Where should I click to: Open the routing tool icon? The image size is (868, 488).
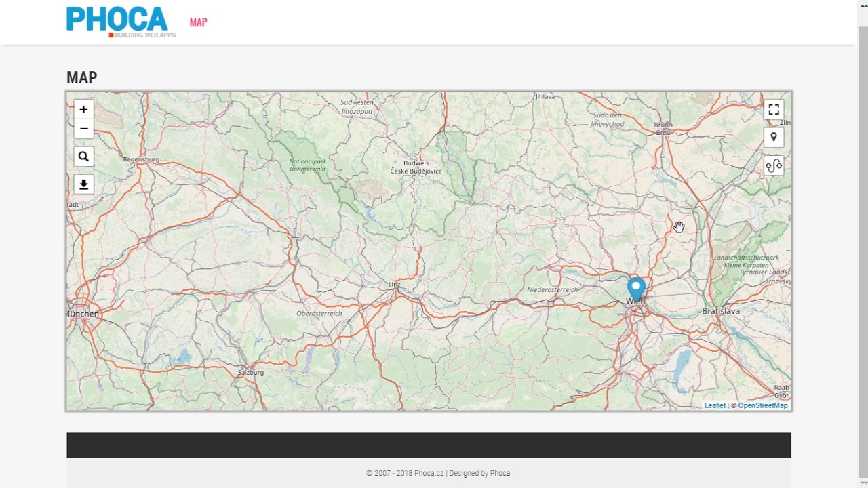click(774, 165)
